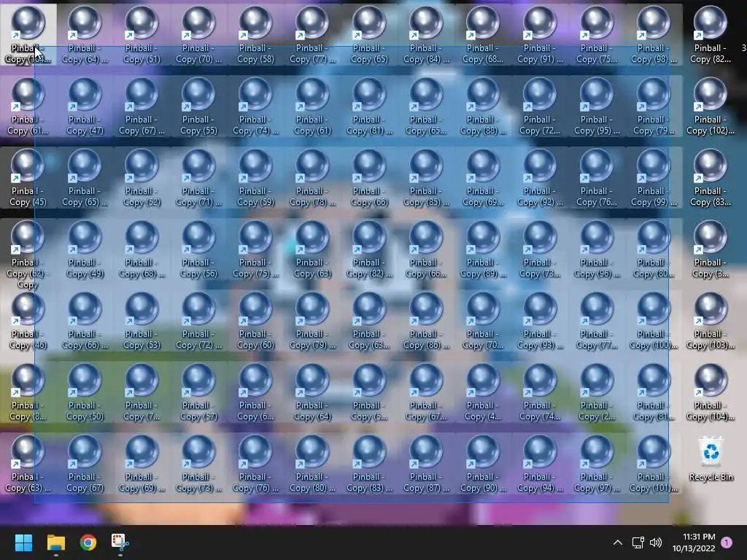The height and width of the screenshot is (560, 747).
Task: Select the Pinball - Copy (59) shortcut
Action: point(255,178)
